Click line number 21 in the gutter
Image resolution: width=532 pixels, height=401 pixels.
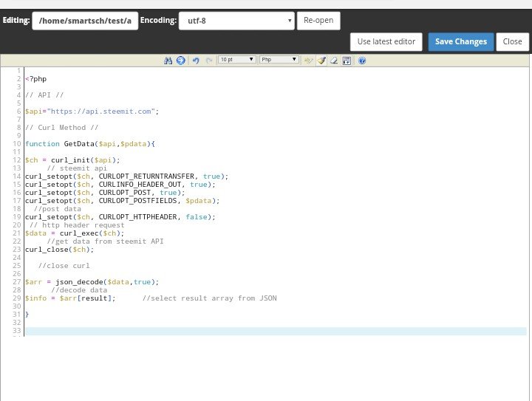tap(17, 233)
